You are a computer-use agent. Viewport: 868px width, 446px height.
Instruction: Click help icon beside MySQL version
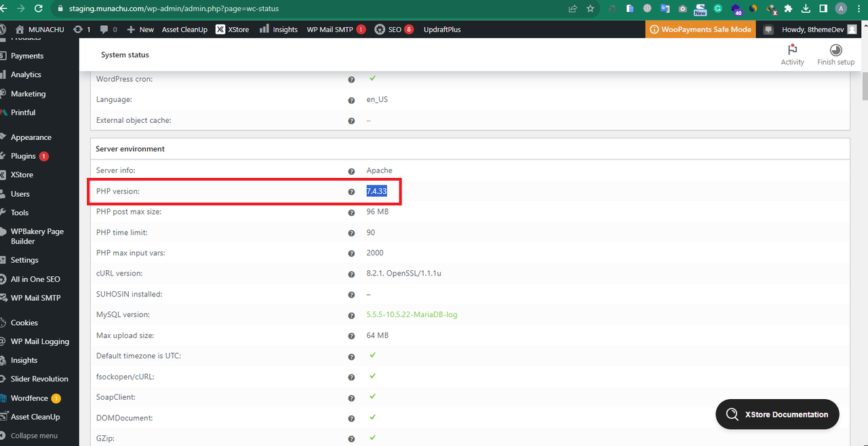click(351, 315)
